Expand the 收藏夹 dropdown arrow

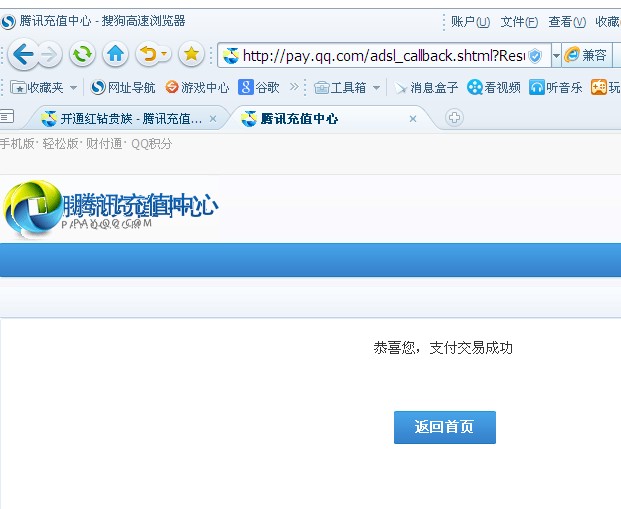click(x=73, y=88)
